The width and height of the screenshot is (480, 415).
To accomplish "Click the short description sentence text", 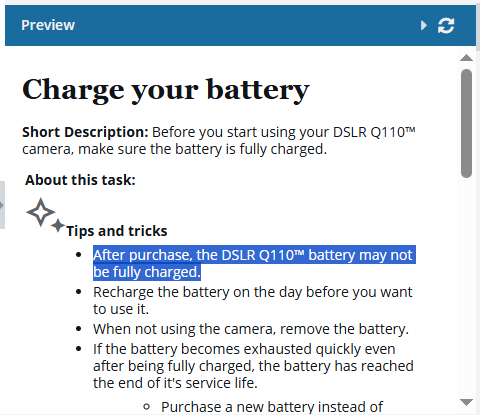I will tap(219, 141).
